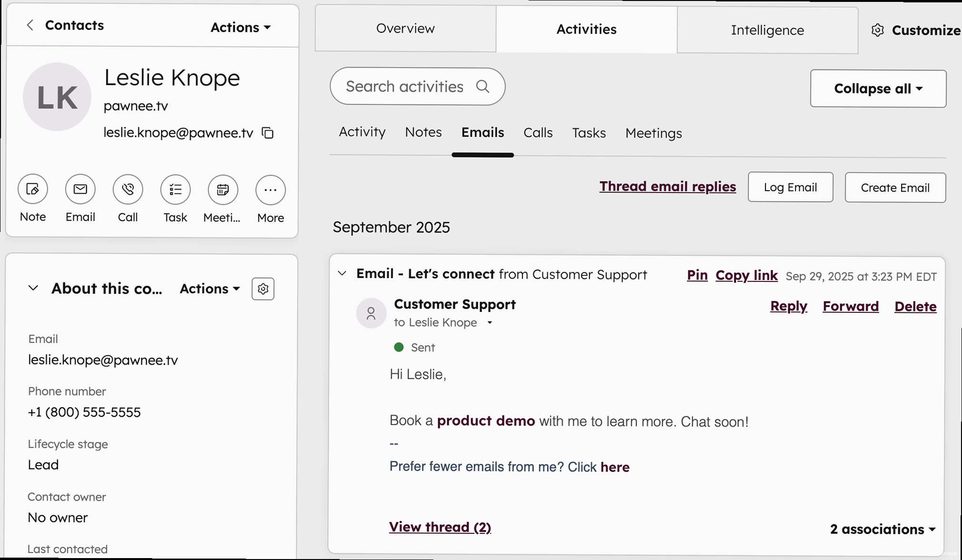Collapse the About this contact section

33,288
